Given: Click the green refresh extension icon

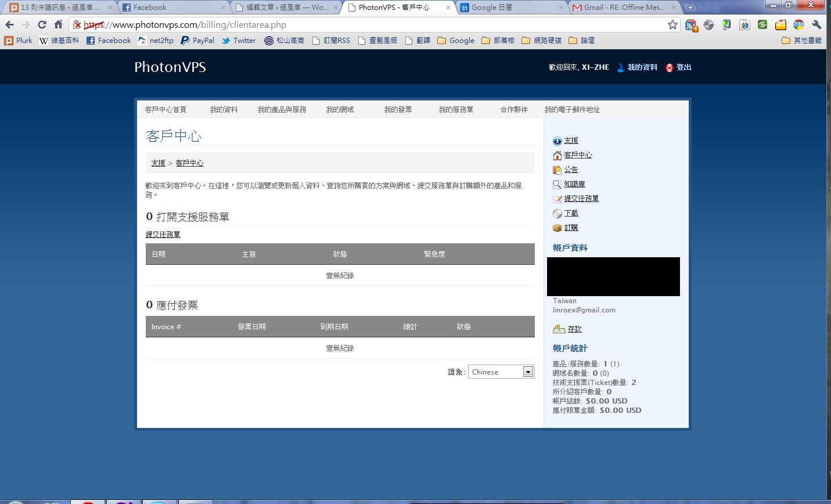Looking at the screenshot, I should coord(762,25).
